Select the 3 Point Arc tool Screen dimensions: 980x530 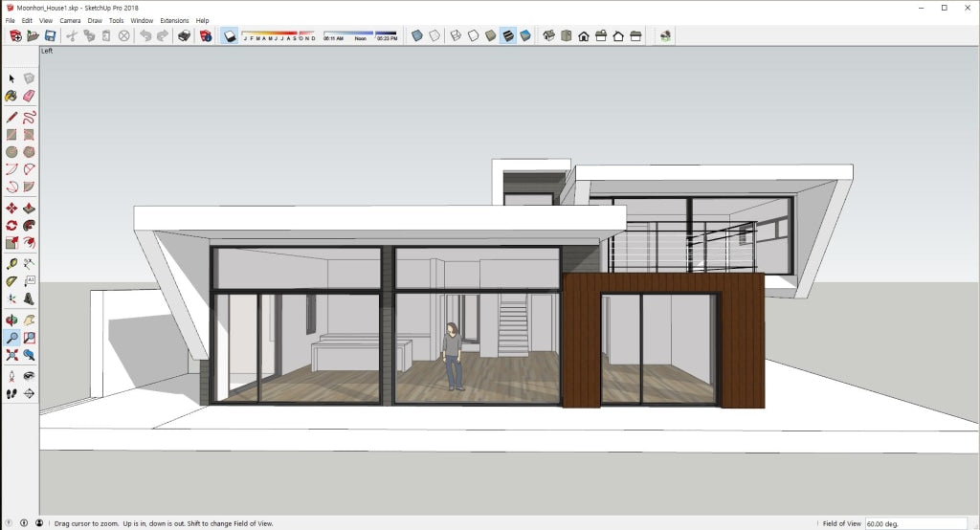11,187
